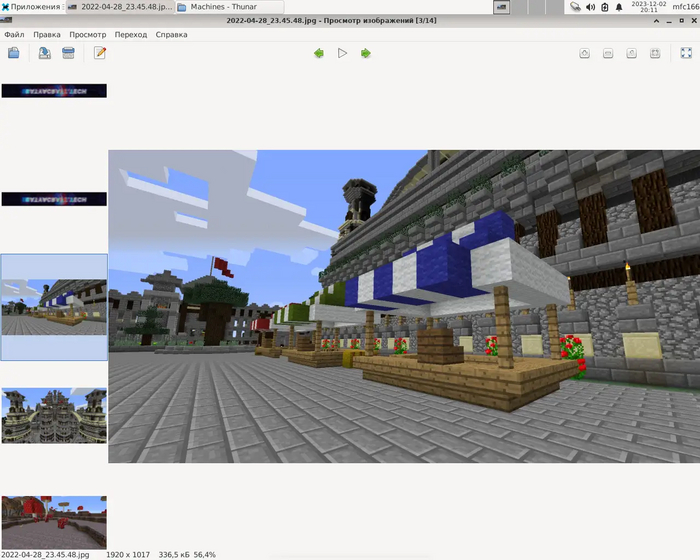Go to previous image with green left arrow
The image size is (700, 560).
click(319, 53)
